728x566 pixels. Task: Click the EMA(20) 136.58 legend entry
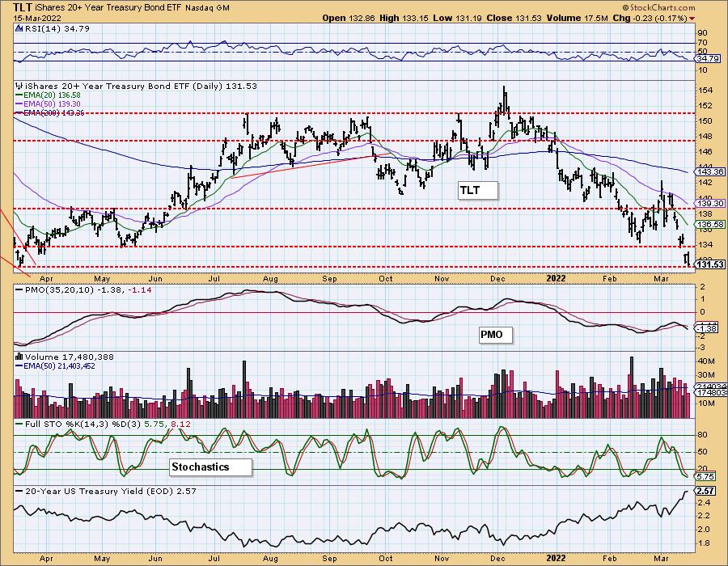point(49,95)
